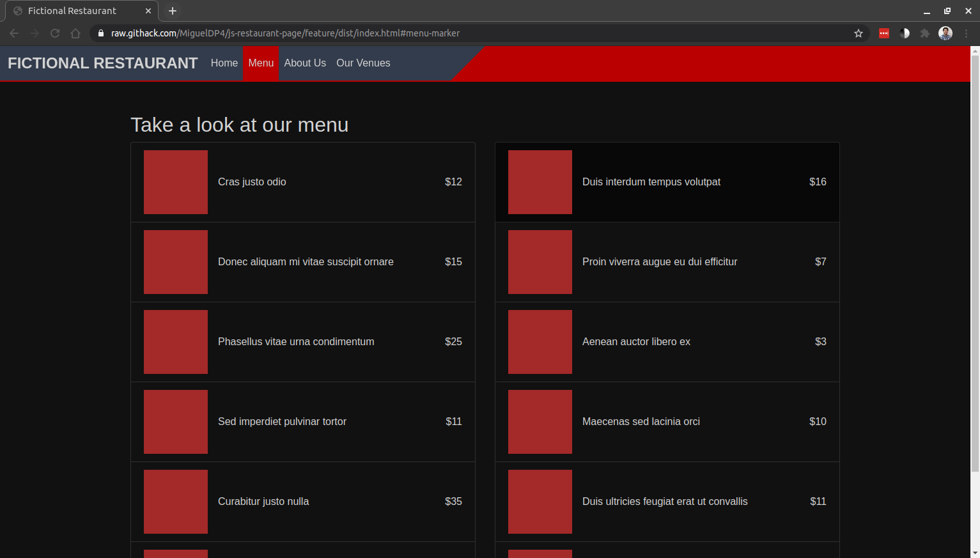Select 'Cras justo odio' item text
The image size is (980, 558).
[252, 182]
